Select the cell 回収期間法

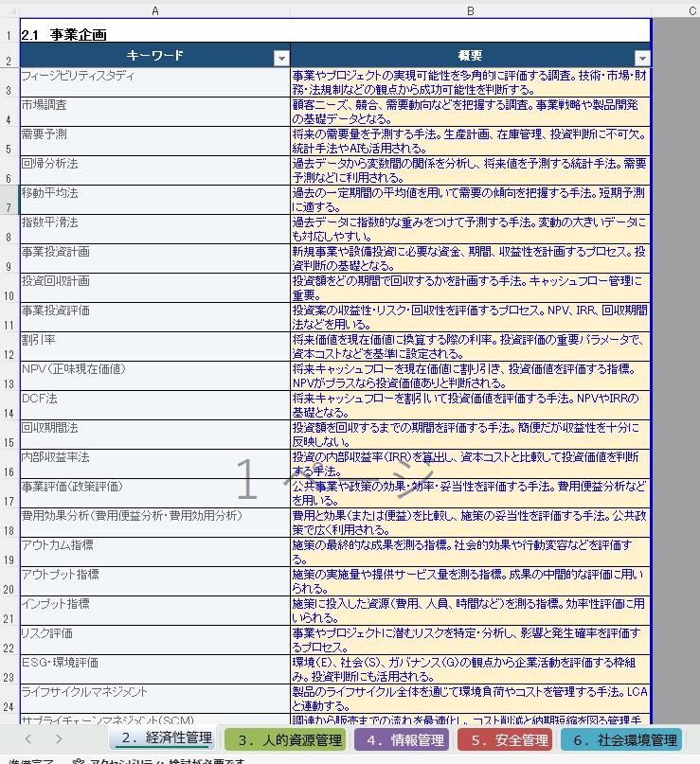[x=155, y=435]
